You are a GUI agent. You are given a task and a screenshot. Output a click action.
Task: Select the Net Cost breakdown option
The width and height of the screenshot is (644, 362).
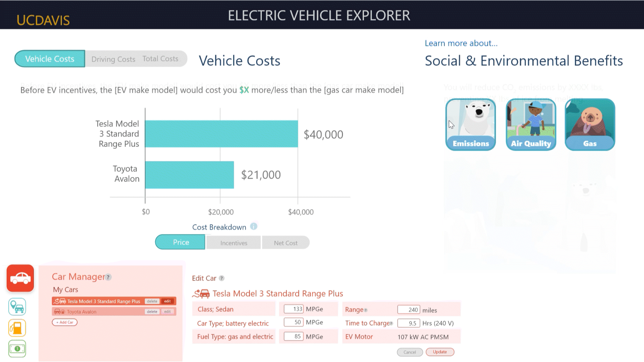coord(286,243)
